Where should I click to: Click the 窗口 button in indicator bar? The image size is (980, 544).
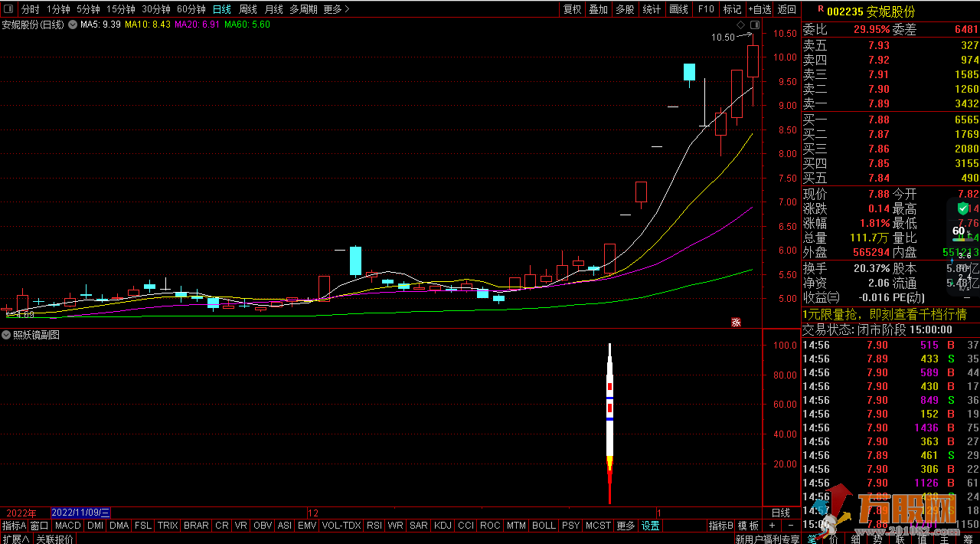[x=40, y=526]
